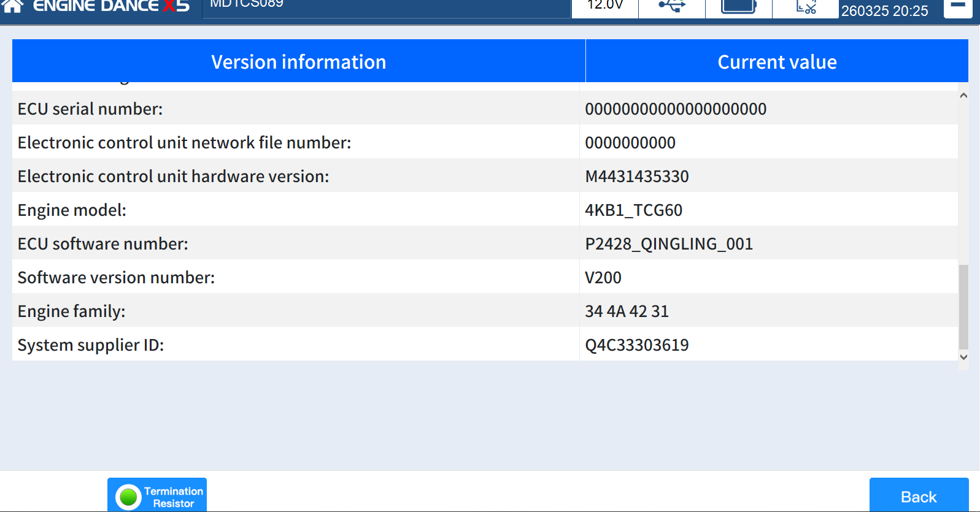Click the date and time display

884,10
